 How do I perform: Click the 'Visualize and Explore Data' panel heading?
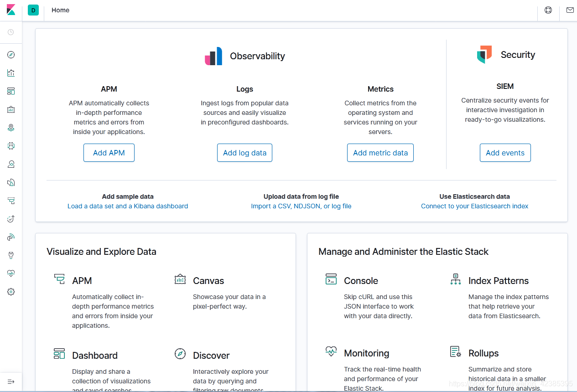pos(101,252)
